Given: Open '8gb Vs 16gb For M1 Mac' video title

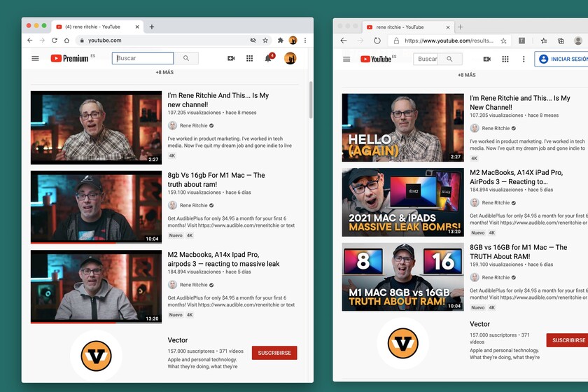Looking at the screenshot, I should (216, 180).
